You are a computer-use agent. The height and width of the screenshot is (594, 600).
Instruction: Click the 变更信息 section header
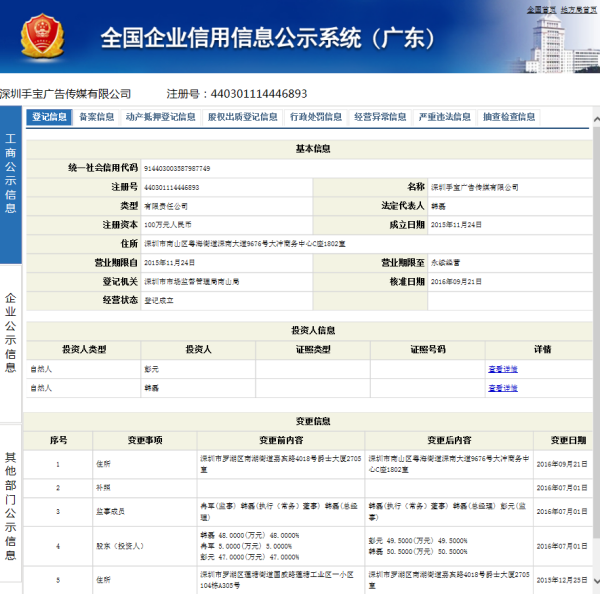pos(313,421)
